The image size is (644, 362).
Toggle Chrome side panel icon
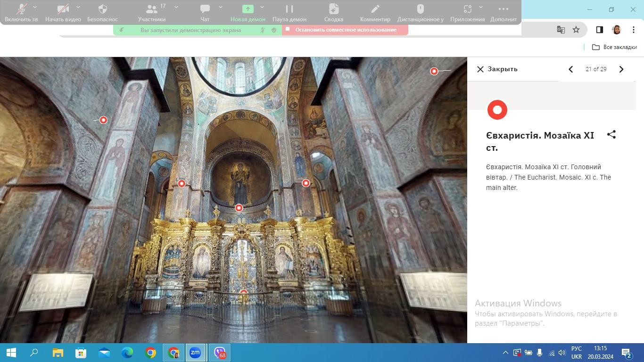coord(600,30)
